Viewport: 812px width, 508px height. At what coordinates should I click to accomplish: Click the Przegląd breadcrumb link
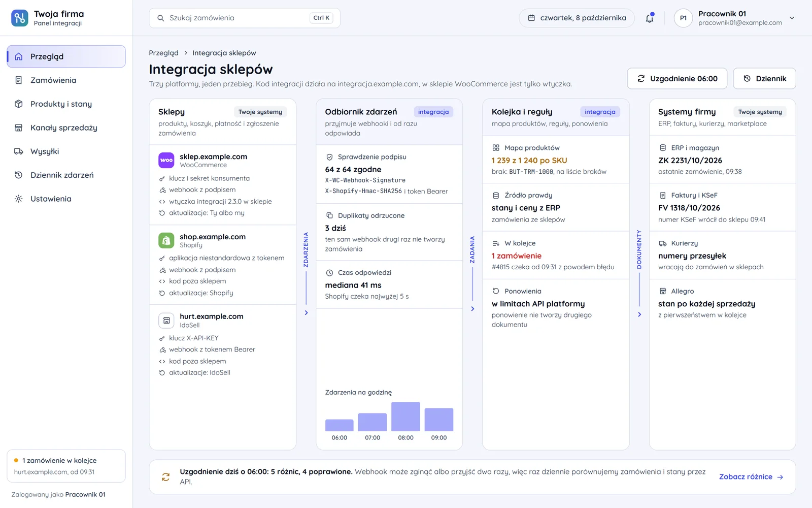[x=163, y=53]
